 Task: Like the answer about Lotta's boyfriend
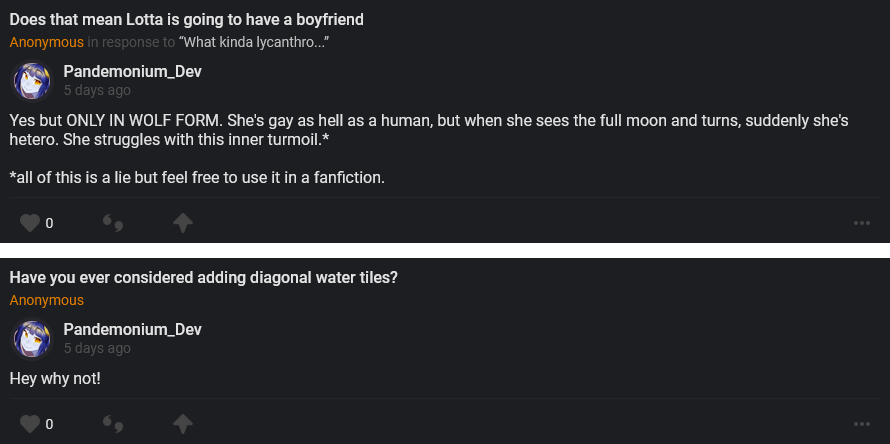[x=29, y=223]
